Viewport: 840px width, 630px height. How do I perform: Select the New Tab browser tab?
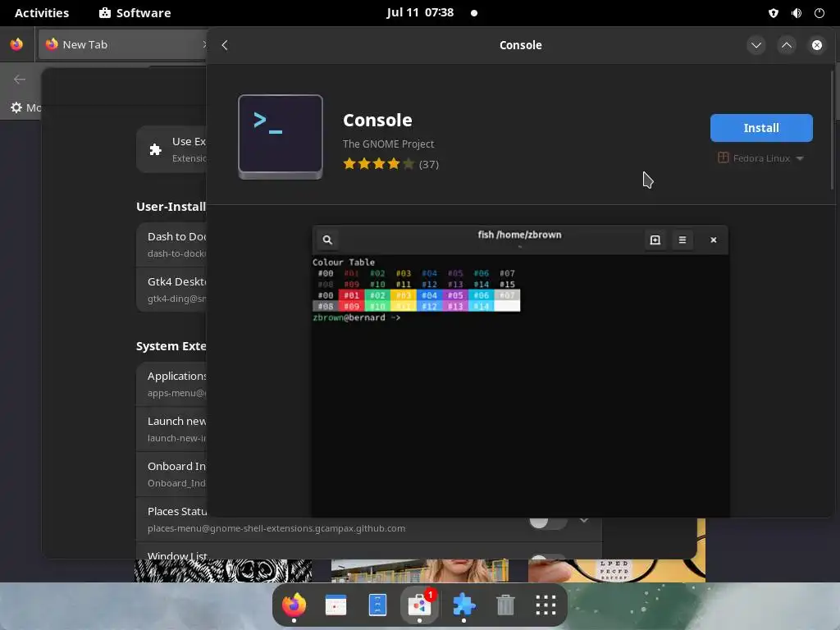122,44
